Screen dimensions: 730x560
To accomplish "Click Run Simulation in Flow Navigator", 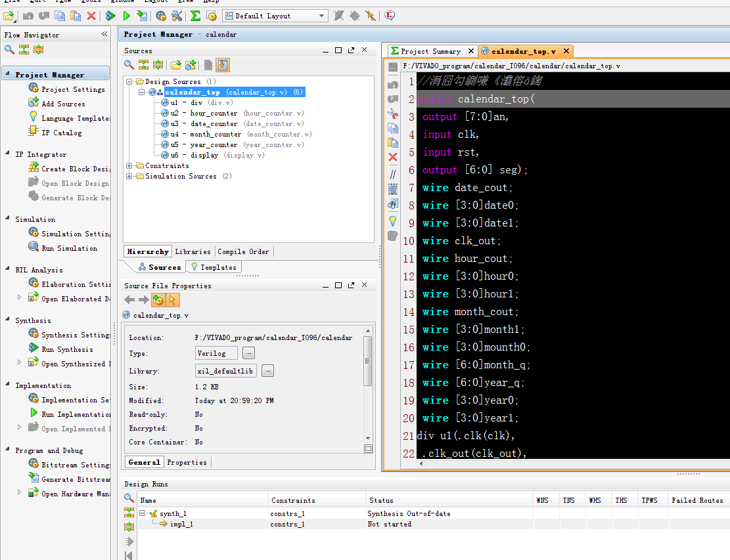I will 69,248.
